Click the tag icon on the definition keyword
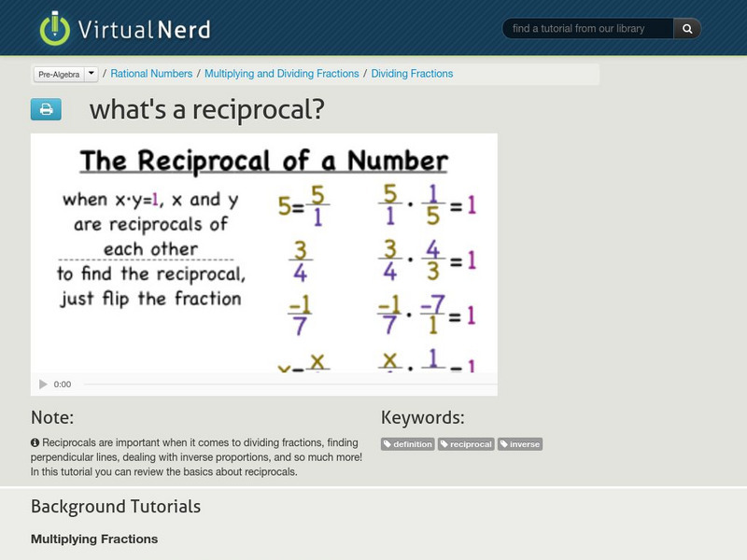This screenshot has height=560, width=747. [389, 444]
